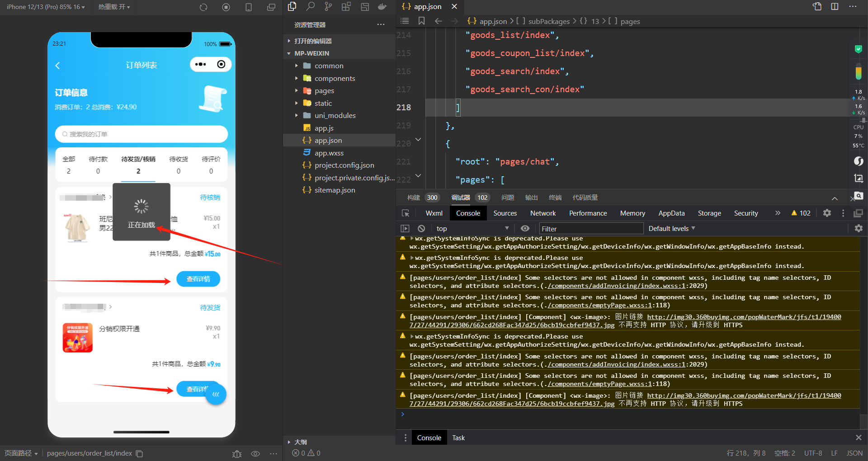Copy the page path with the copy icon
This screenshot has height=461, width=868.
[140, 453]
